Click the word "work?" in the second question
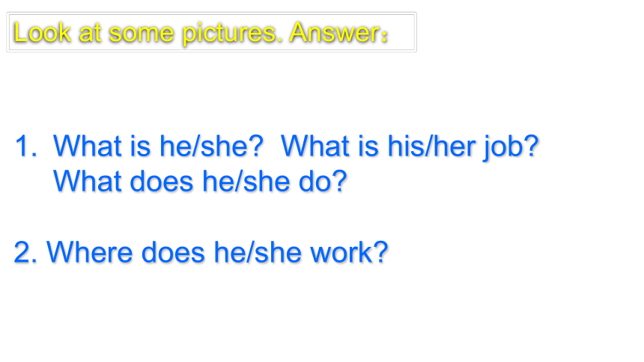 coord(349,252)
